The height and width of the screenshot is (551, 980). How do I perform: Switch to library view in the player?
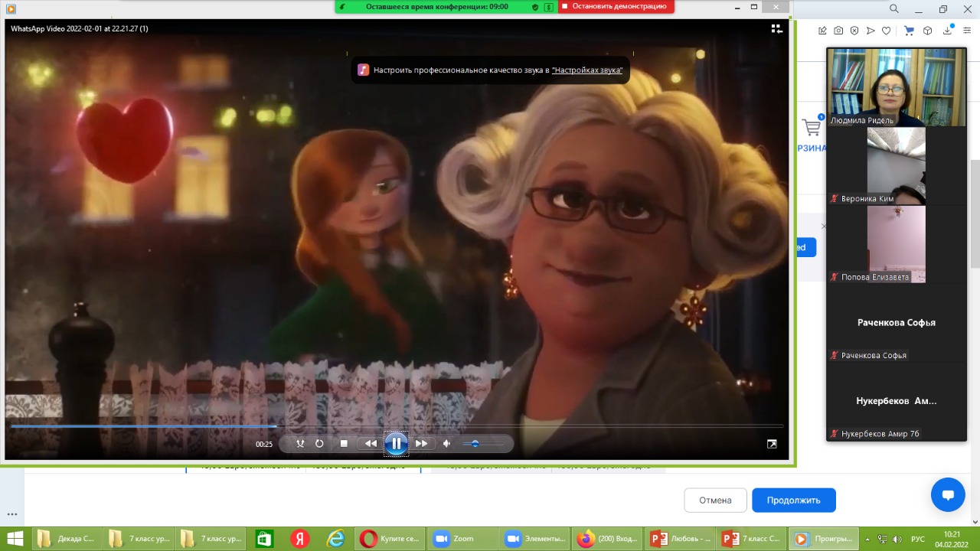[x=776, y=28]
